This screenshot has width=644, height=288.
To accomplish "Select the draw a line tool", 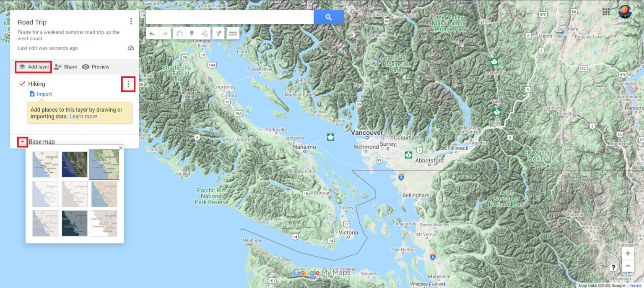I will [x=205, y=34].
